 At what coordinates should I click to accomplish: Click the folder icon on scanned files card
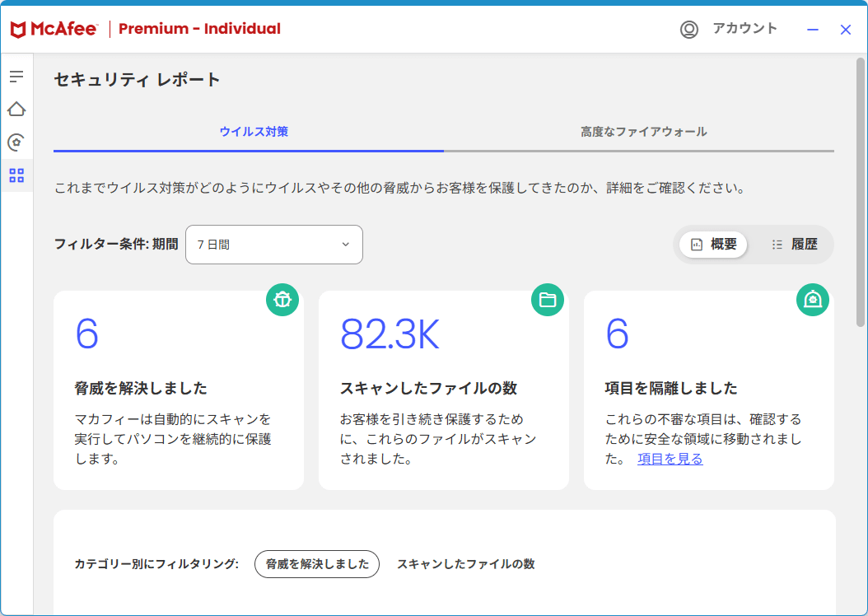548,300
